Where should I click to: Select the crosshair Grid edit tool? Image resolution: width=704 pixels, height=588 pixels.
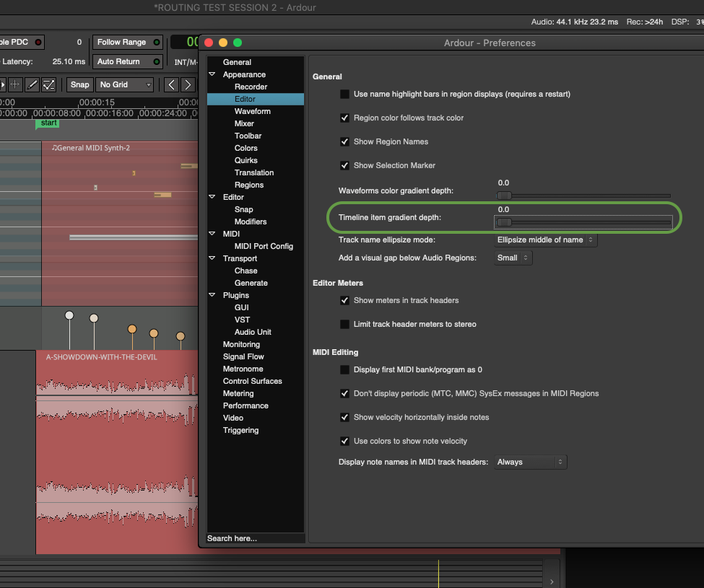15,85
